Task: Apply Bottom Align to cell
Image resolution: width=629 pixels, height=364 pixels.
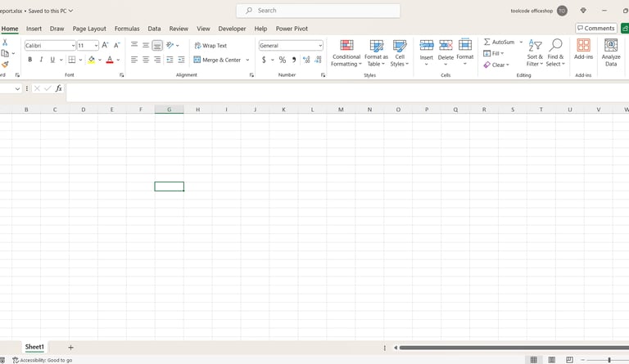Action: (x=157, y=45)
